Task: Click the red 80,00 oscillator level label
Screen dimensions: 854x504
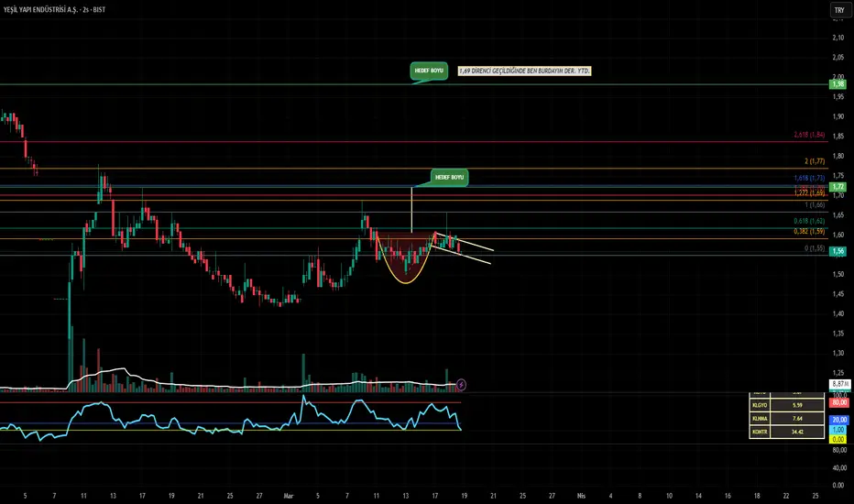Action: tap(838, 402)
